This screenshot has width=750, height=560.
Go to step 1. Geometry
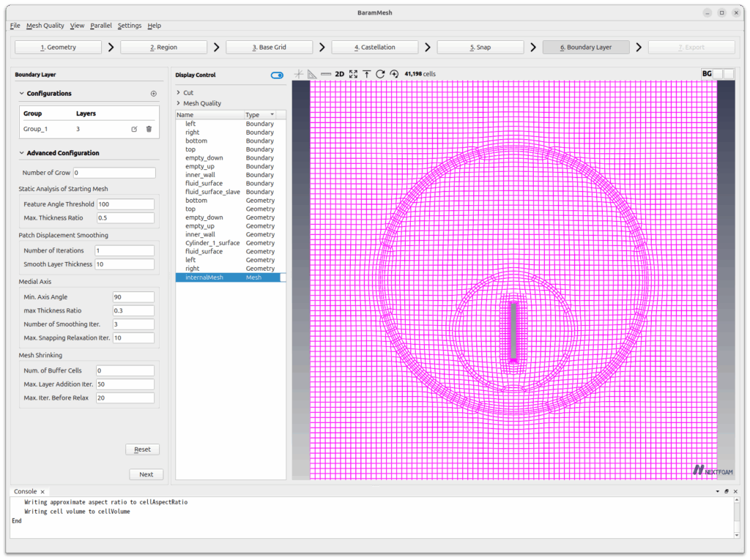59,48
